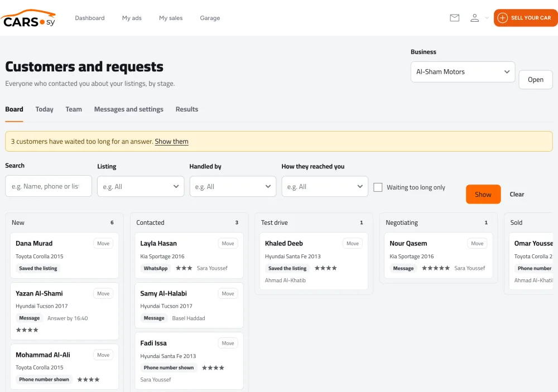Click Move on Dana Murad card
This screenshot has width=558, height=392.
pos(103,244)
